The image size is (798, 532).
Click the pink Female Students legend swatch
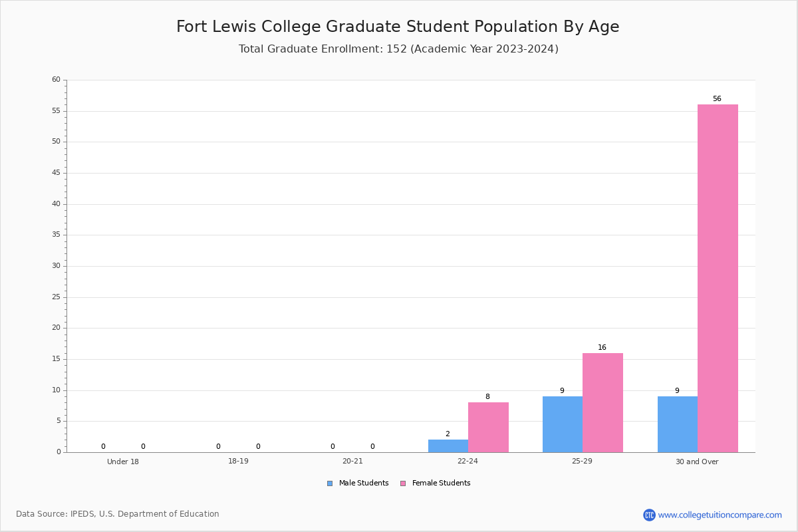coord(403,483)
